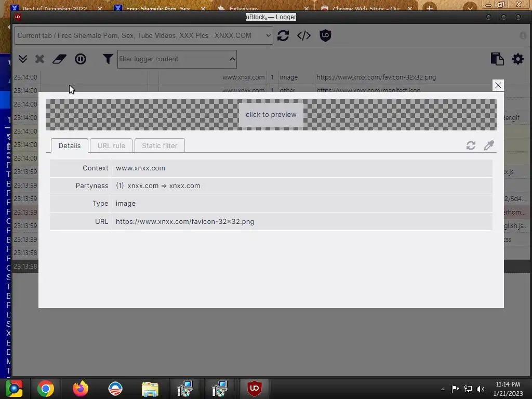
Task: Click the Partyness value xnxx.com ⇒ xnxx.com
Action: (x=164, y=185)
